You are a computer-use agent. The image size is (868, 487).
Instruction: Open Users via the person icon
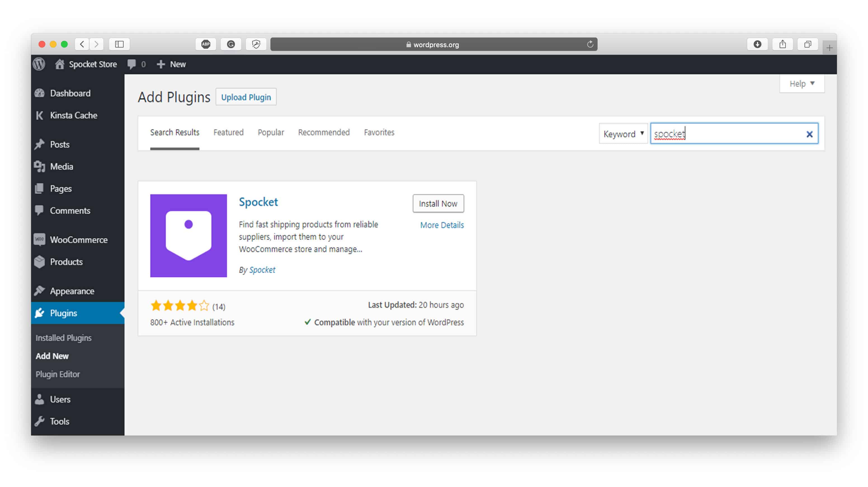coord(39,399)
